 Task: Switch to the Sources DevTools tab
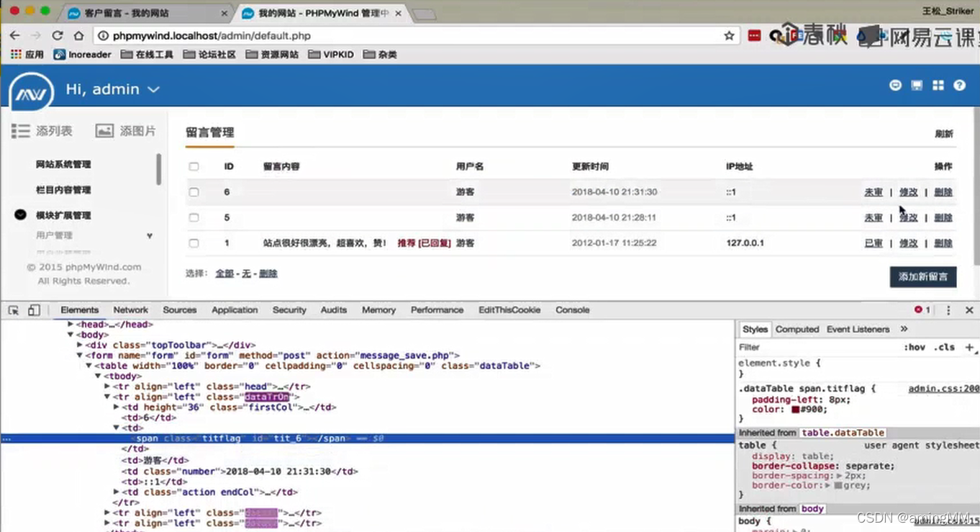coord(179,310)
